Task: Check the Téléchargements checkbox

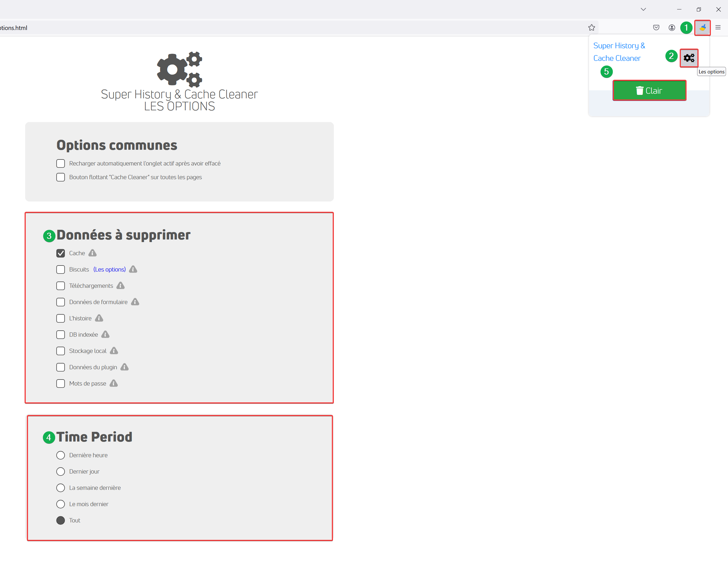Action: point(60,286)
